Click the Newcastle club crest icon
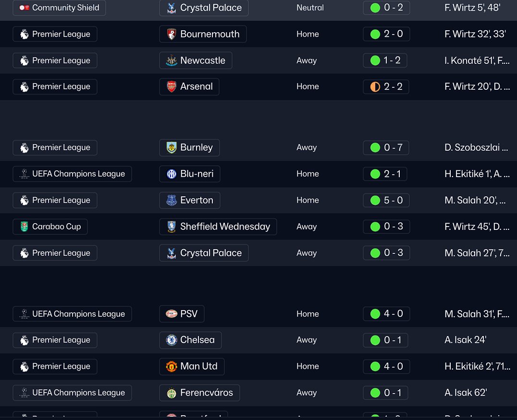The height and width of the screenshot is (420, 517). tap(172, 60)
